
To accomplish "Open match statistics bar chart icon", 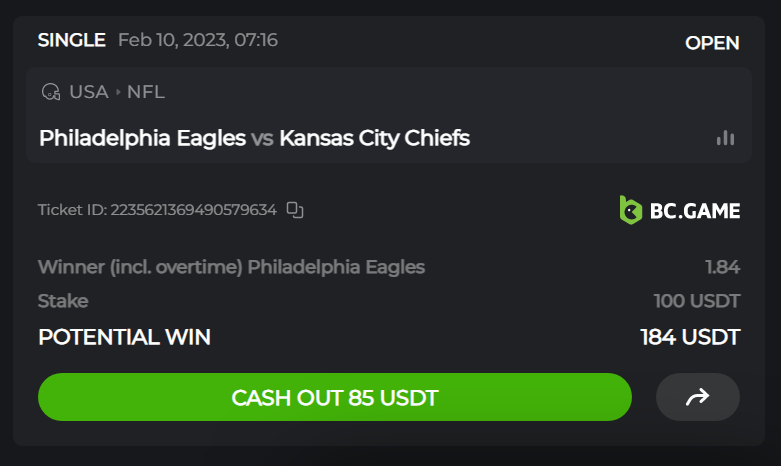I will pos(725,138).
